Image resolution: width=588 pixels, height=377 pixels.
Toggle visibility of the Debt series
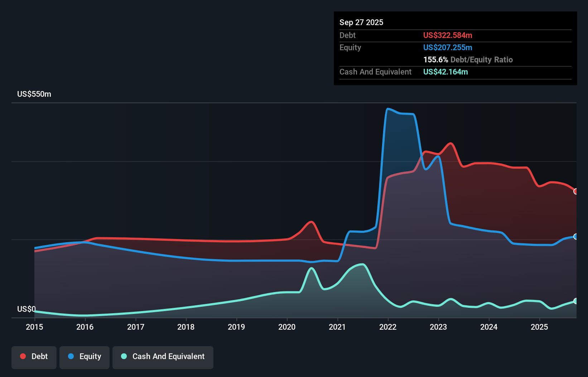[x=34, y=357]
